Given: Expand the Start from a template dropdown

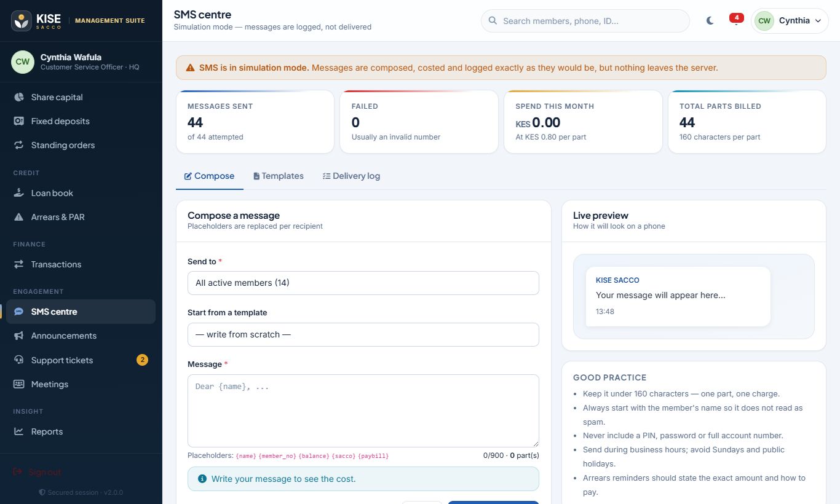Looking at the screenshot, I should tap(363, 334).
